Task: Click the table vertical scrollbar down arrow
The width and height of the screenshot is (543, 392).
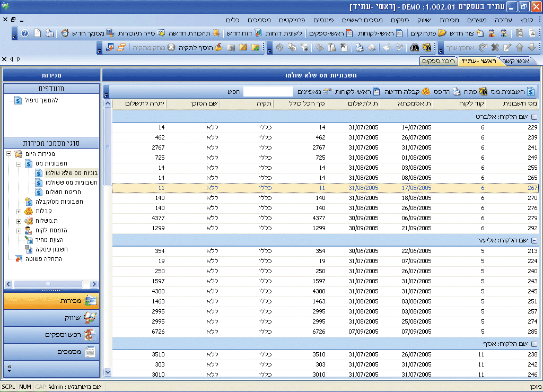Action: (108, 372)
